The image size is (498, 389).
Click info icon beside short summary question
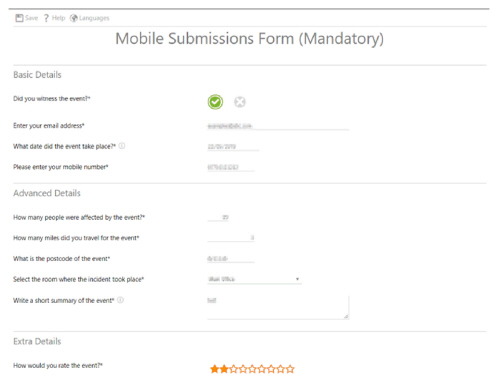(120, 300)
